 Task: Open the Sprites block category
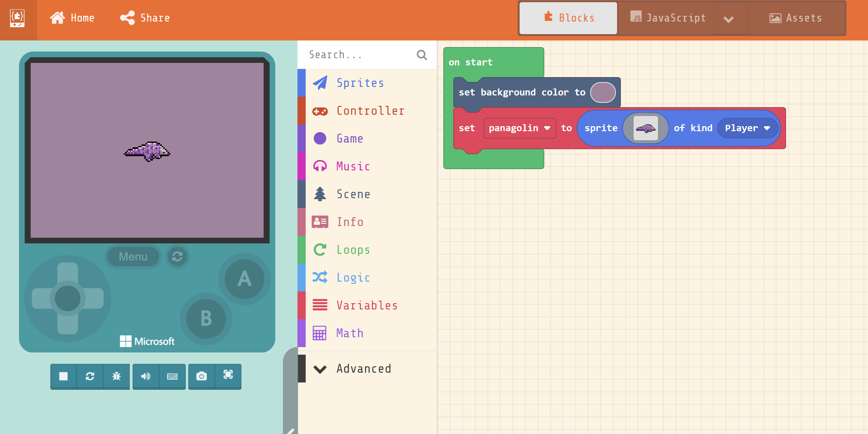coord(367,83)
